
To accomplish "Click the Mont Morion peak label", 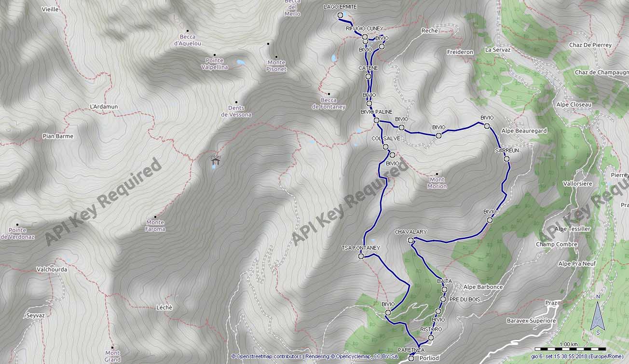I will pyautogui.click(x=437, y=183).
